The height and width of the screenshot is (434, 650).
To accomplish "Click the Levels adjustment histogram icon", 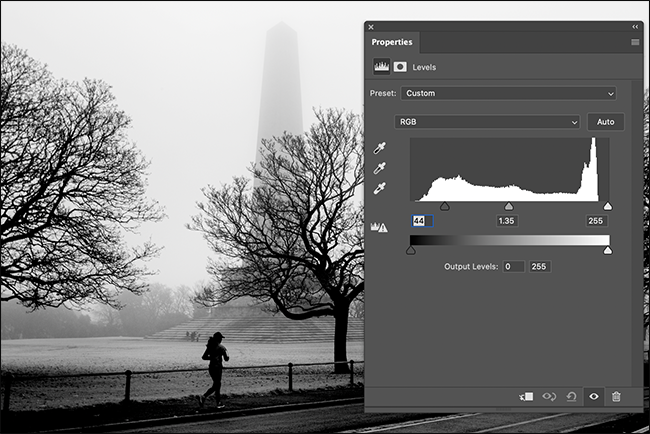I will tap(381, 66).
